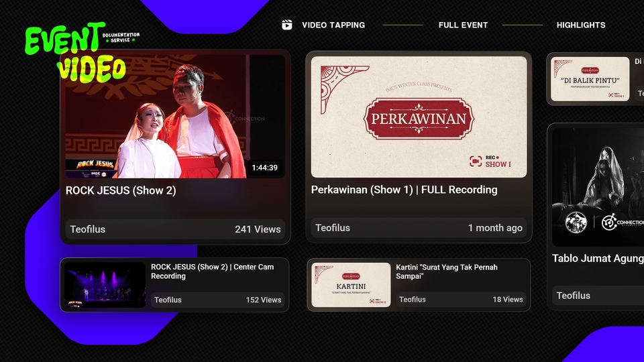This screenshot has height=362, width=644.
Task: Select Teofilus under Tablo Jumat Agung
Action: (x=573, y=296)
